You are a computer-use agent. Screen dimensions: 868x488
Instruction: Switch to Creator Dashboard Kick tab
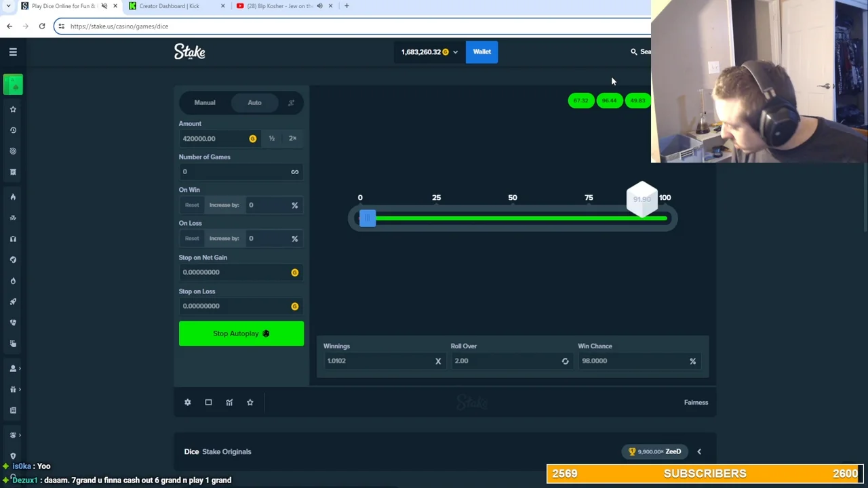coord(170,6)
